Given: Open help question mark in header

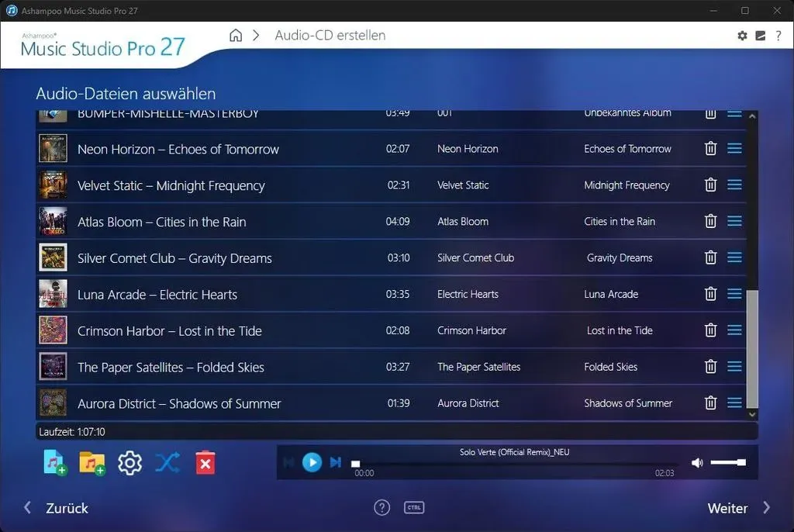Looking at the screenshot, I should [778, 36].
